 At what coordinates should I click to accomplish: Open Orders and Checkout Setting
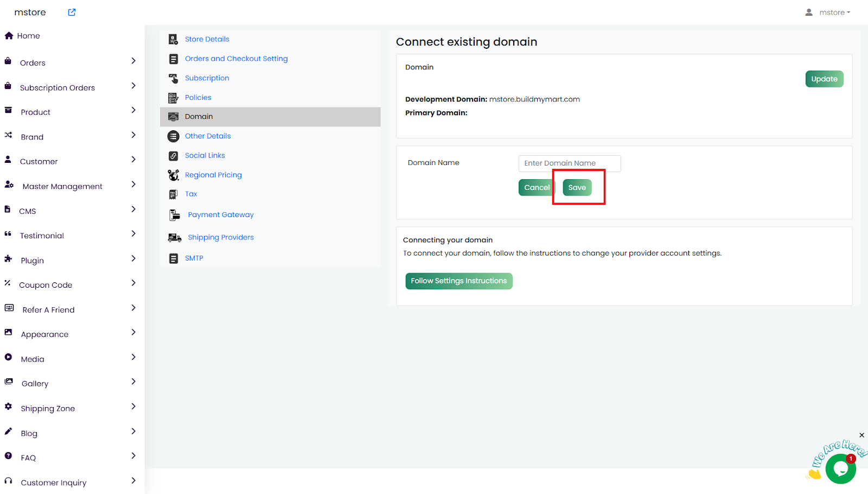236,59
